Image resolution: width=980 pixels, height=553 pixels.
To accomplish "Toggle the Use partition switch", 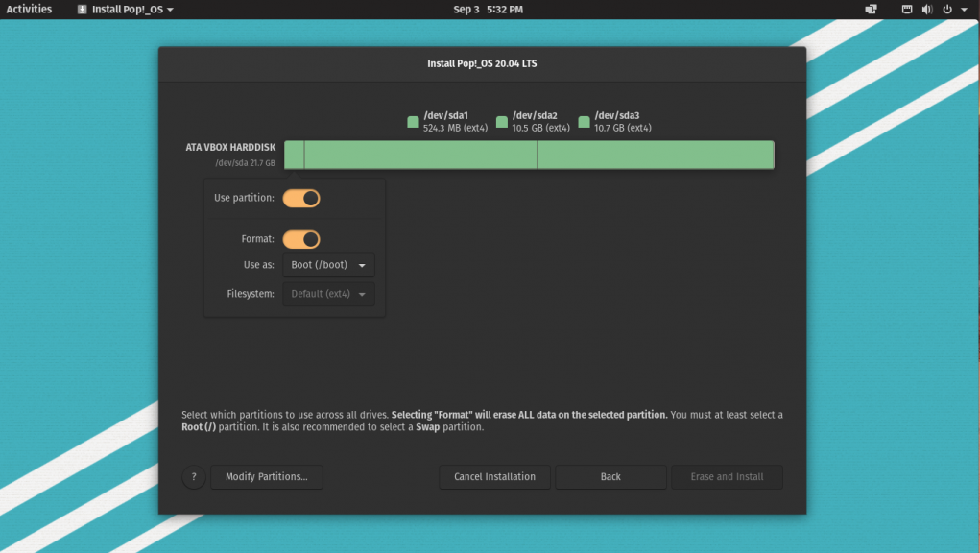I will point(300,198).
